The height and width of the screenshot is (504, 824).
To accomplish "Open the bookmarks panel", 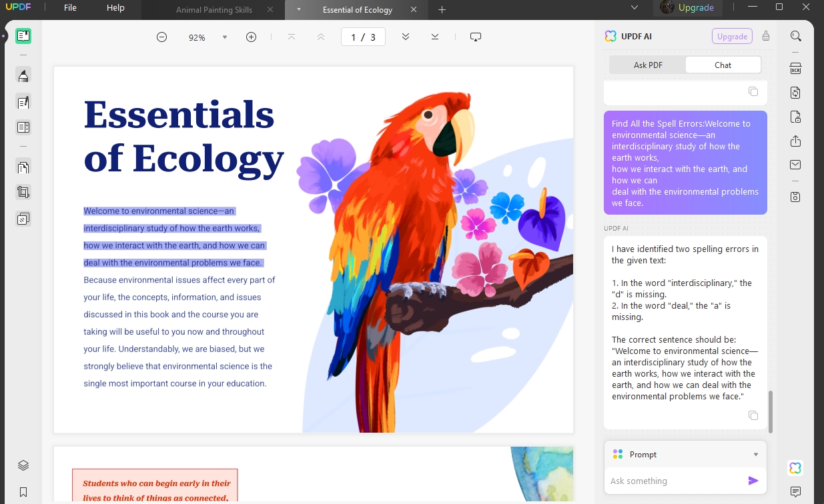I will click(x=23, y=491).
